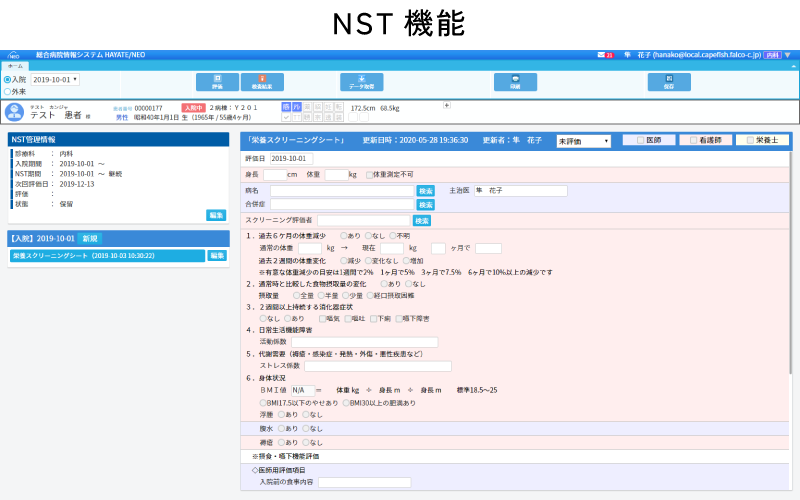Open the mail notification icon
Image resolution: width=800 pixels, height=500 pixels.
coord(603,55)
